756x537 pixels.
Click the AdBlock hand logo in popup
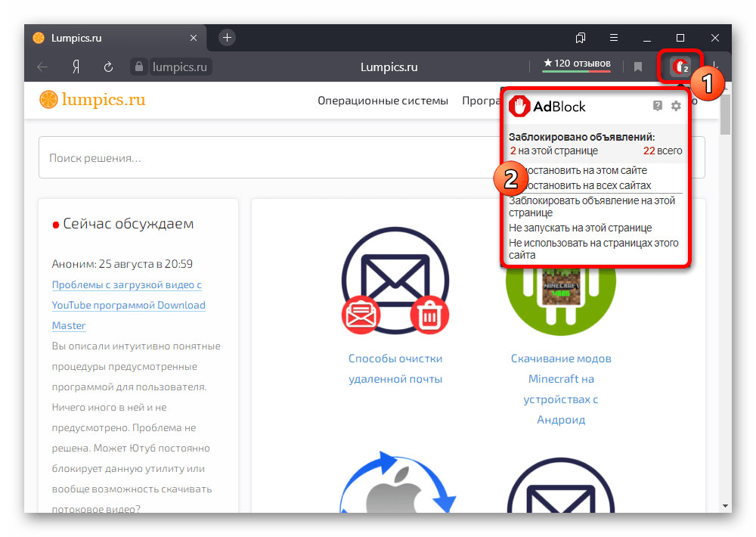tap(519, 106)
